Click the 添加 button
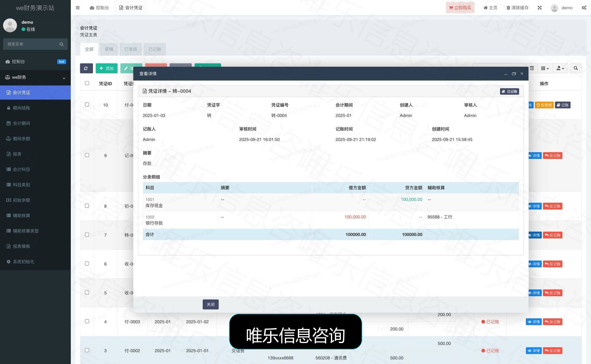 pos(107,68)
